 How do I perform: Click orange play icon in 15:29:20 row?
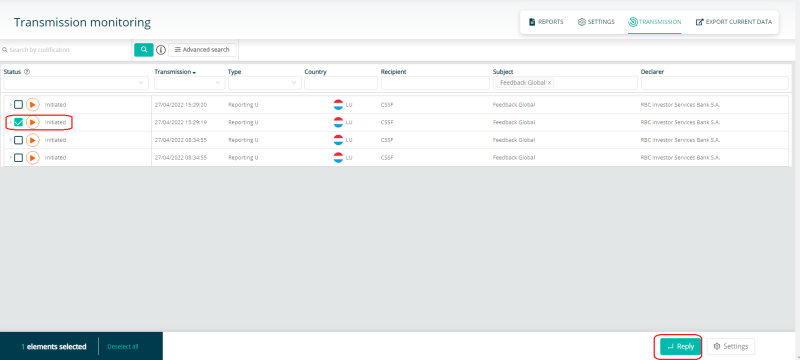(x=33, y=105)
